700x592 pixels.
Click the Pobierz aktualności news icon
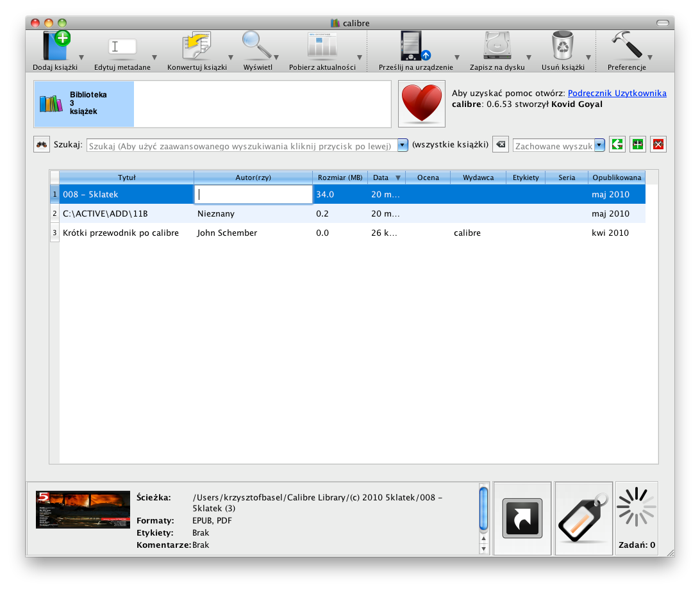point(322,45)
